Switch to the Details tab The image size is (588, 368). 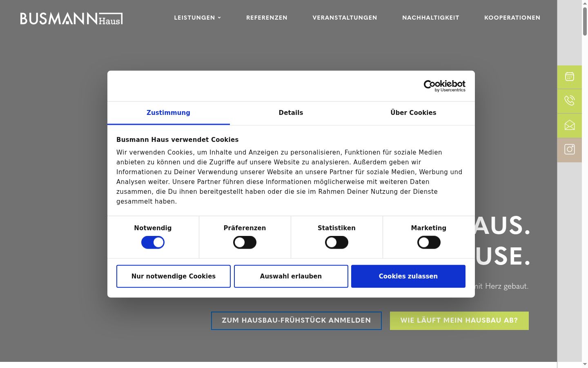point(291,113)
